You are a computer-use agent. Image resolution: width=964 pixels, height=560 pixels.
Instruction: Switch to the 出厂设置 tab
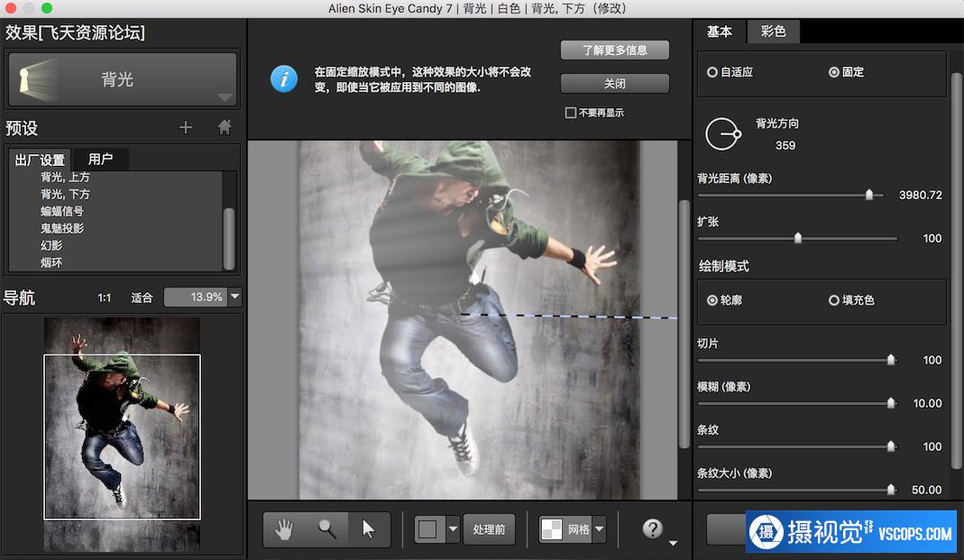click(40, 160)
